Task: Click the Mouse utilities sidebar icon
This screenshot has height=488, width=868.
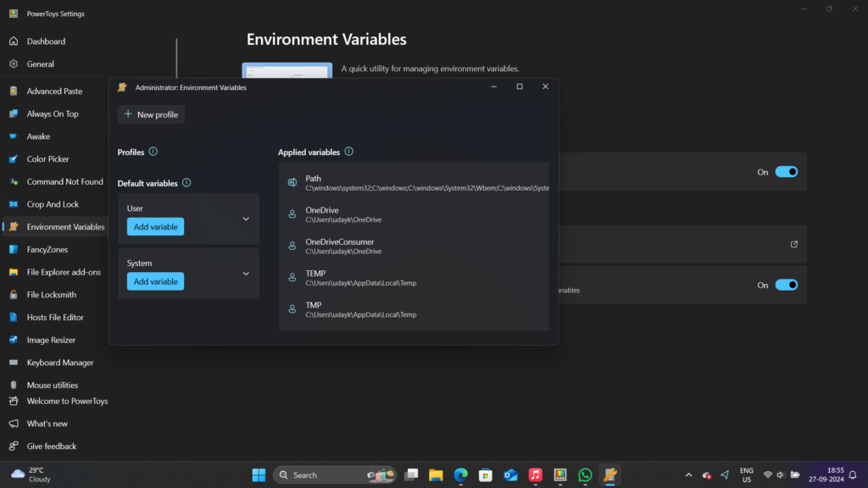Action: [14, 385]
